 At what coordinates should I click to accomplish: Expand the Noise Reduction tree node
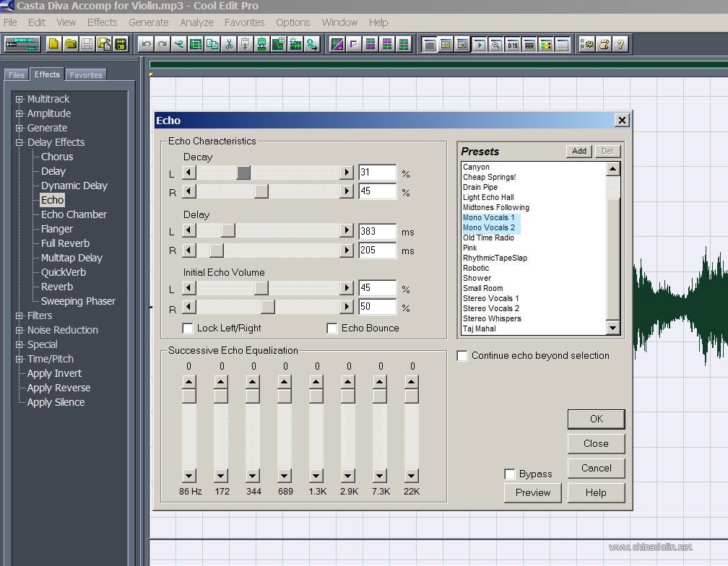click(x=19, y=331)
